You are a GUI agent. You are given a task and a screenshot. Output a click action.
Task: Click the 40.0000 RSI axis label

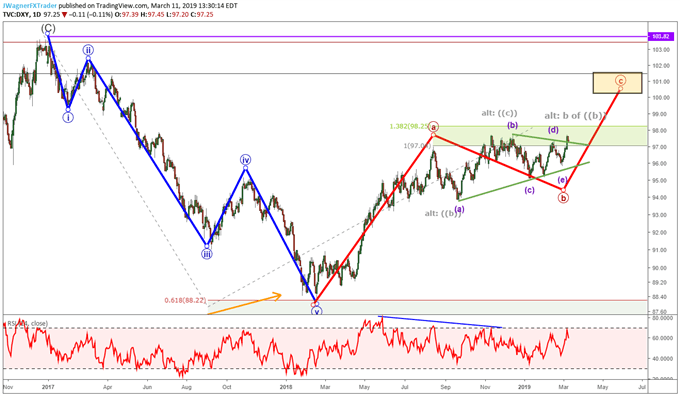tap(663, 359)
